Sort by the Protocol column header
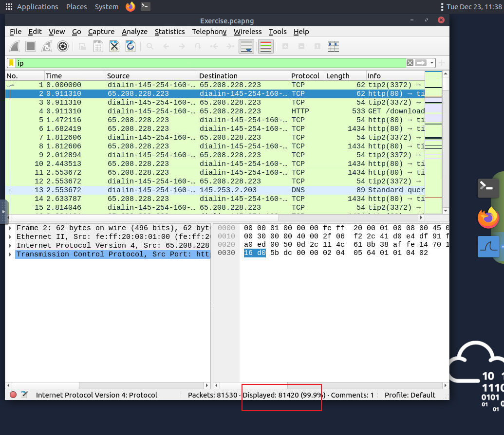 (x=307, y=76)
